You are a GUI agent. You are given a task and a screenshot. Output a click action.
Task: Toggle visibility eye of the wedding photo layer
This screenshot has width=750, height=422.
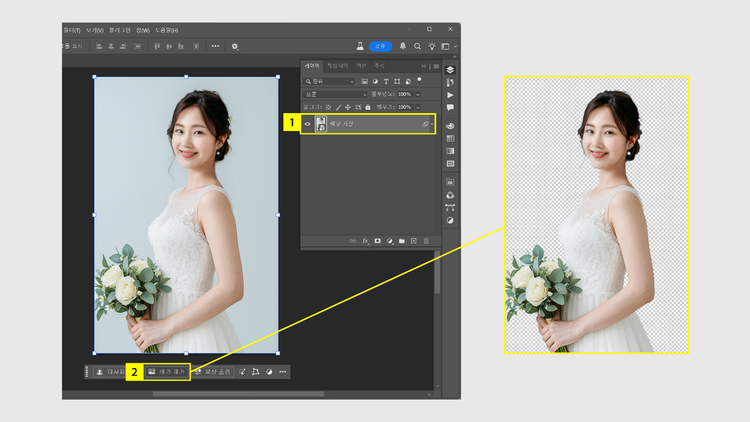[x=307, y=124]
